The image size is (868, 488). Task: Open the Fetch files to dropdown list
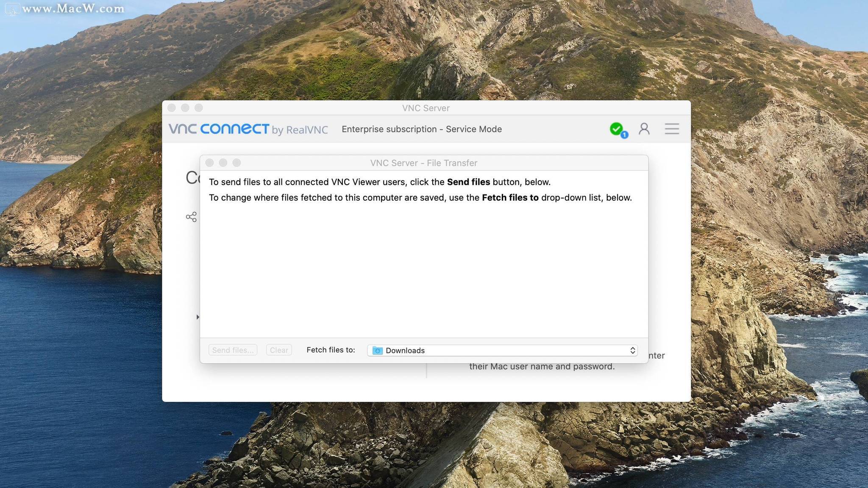[x=502, y=350]
